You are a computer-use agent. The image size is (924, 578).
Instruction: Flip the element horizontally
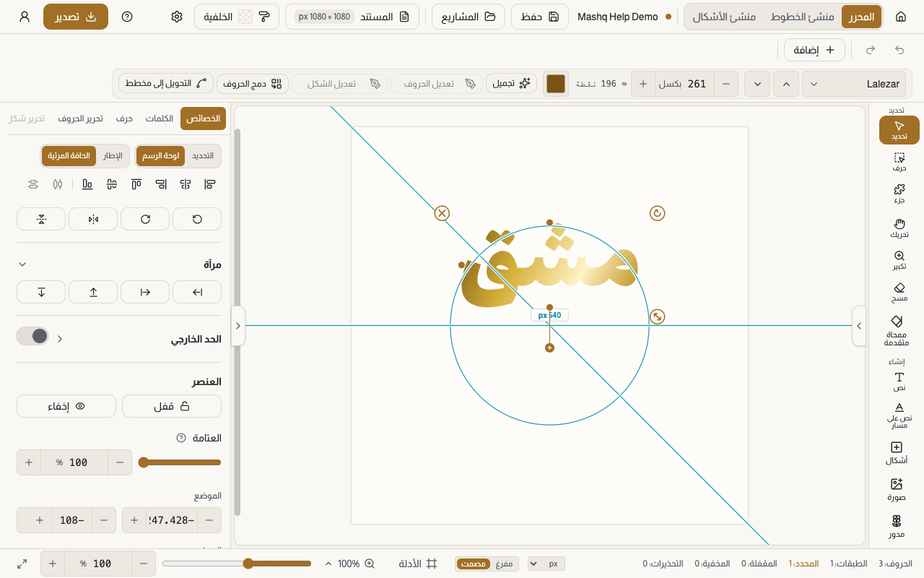(93, 219)
